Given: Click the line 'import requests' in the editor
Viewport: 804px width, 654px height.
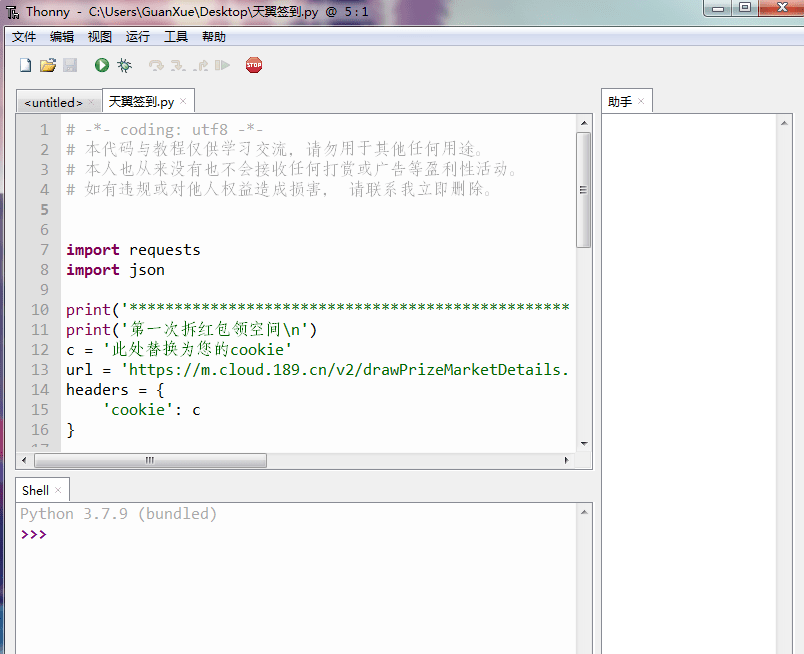Looking at the screenshot, I should pyautogui.click(x=133, y=250).
